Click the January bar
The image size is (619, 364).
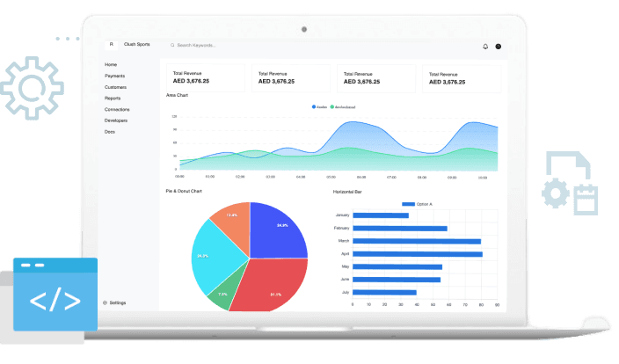click(x=381, y=215)
